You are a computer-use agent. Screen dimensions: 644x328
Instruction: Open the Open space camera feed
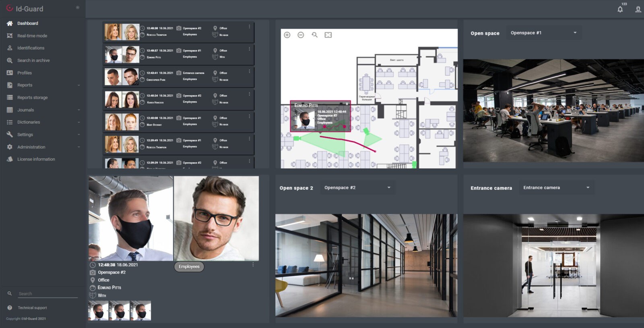(x=553, y=111)
